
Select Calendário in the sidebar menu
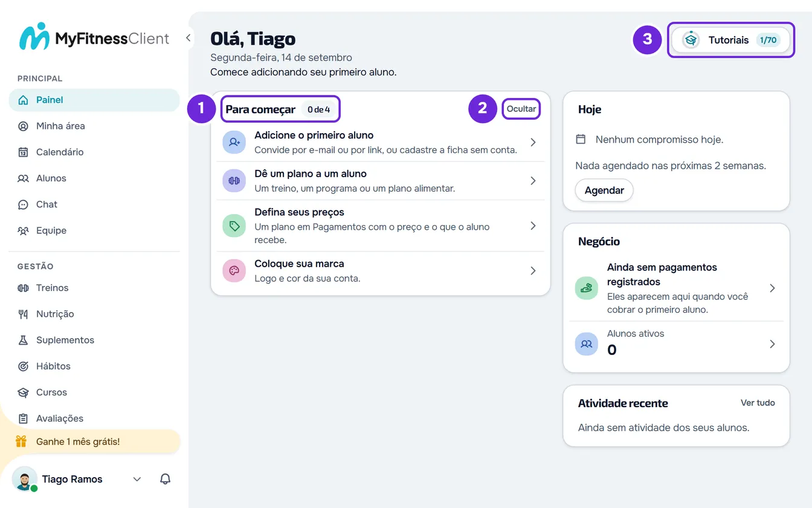click(x=94, y=152)
